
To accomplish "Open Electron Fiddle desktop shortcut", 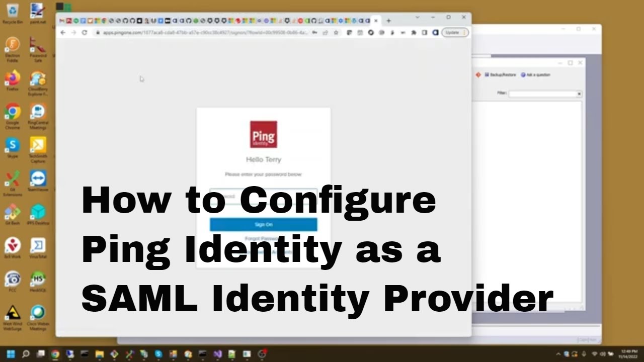I will [12, 49].
